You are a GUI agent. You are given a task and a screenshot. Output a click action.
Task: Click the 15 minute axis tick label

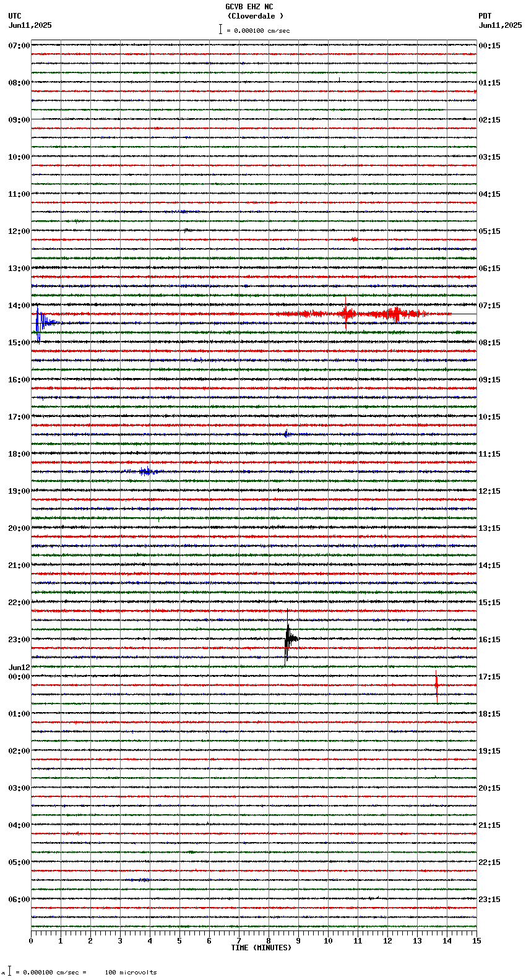pyautogui.click(x=476, y=941)
